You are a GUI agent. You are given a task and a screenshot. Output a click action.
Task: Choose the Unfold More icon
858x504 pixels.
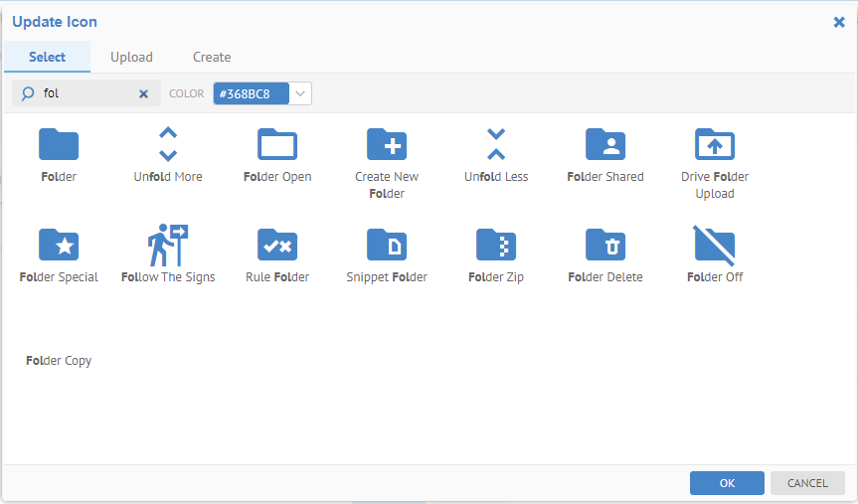coord(168,145)
